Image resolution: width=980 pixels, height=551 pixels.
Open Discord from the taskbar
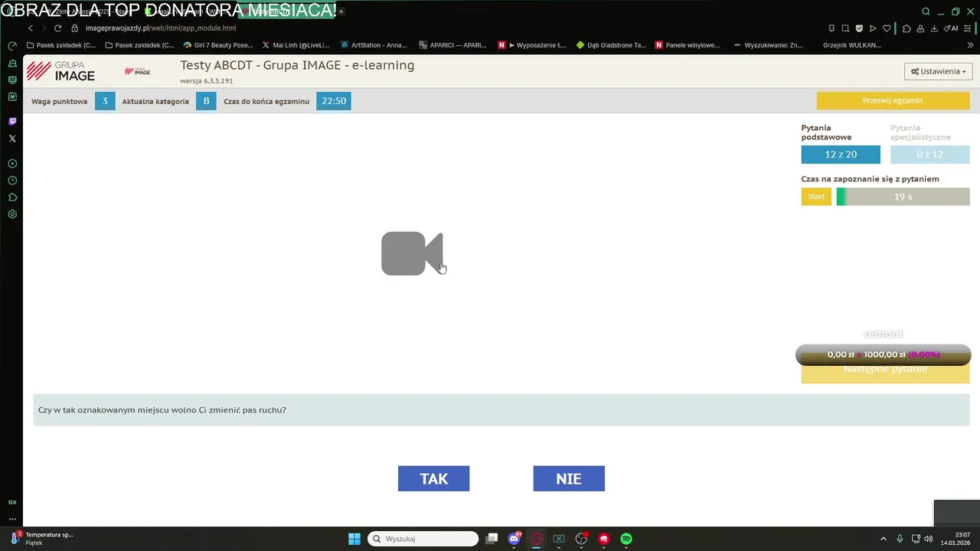point(514,539)
